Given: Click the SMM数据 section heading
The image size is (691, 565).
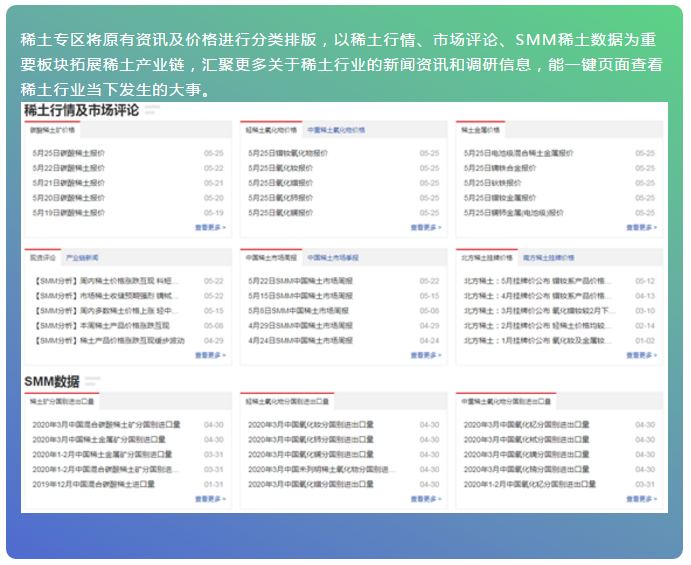Looking at the screenshot, I should pyautogui.click(x=52, y=381).
